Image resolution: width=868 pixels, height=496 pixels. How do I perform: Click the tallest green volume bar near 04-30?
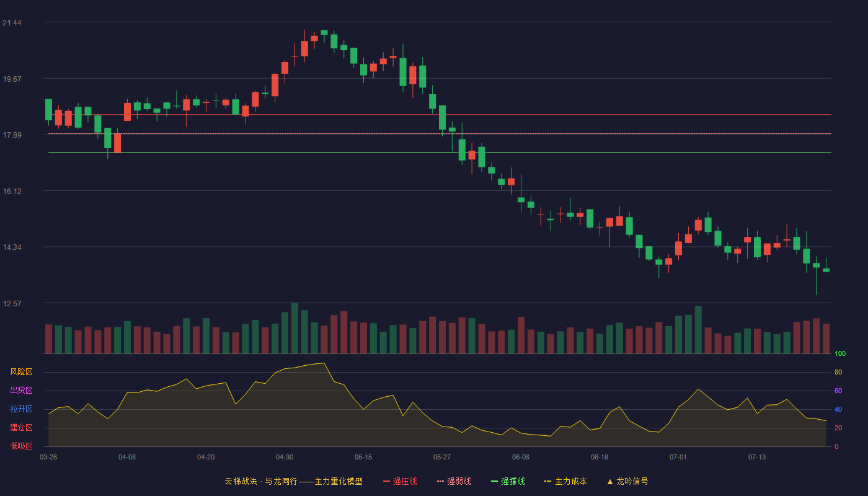click(x=294, y=328)
